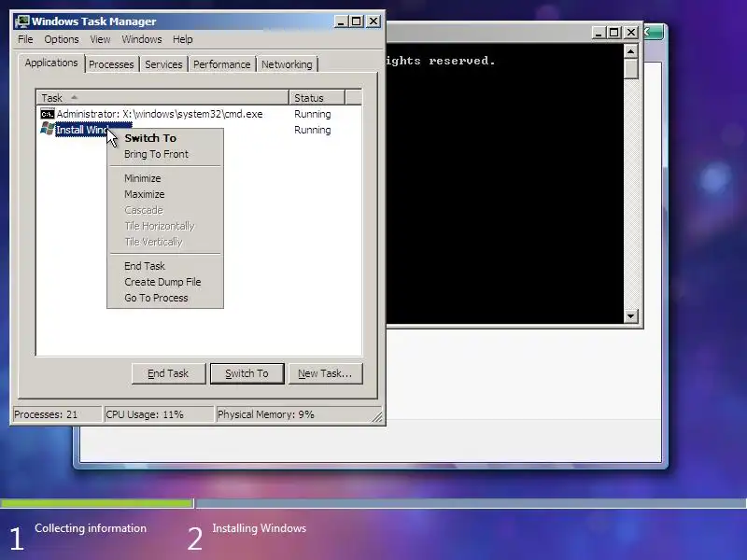Click the Switch To button
The image size is (747, 560).
247,373
